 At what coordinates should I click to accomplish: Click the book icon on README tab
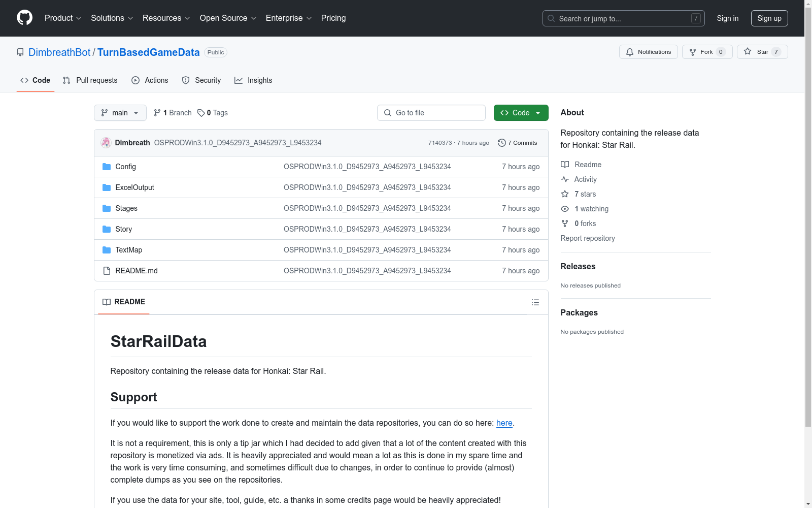tap(107, 302)
